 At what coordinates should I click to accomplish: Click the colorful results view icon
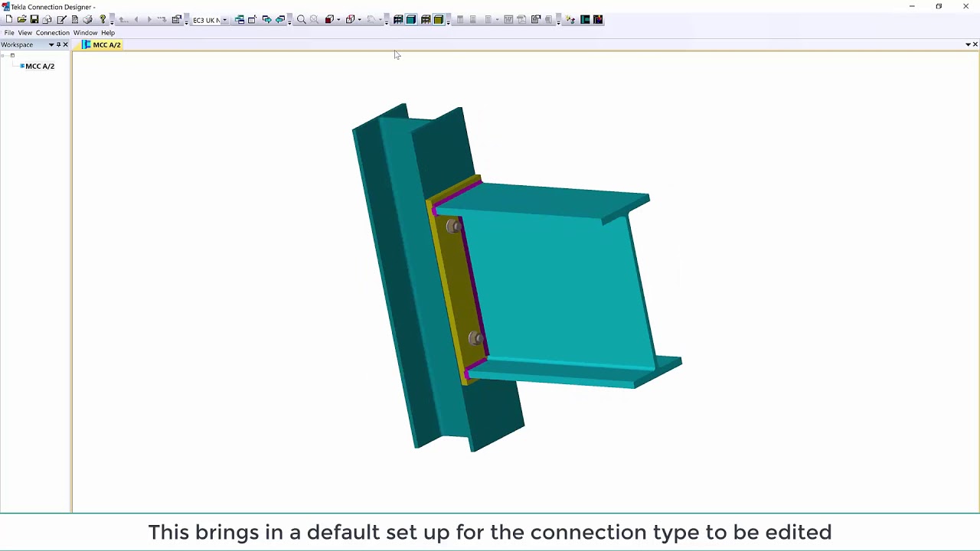pyautogui.click(x=598, y=19)
